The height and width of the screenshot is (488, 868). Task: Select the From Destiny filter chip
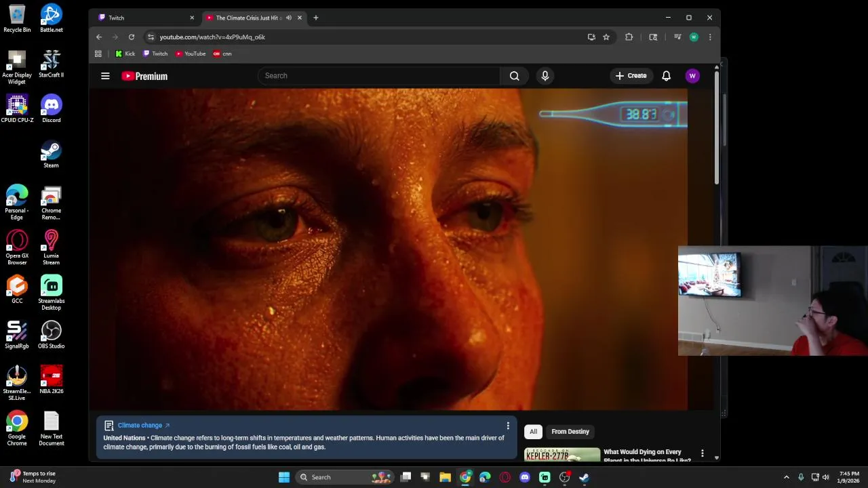click(570, 432)
